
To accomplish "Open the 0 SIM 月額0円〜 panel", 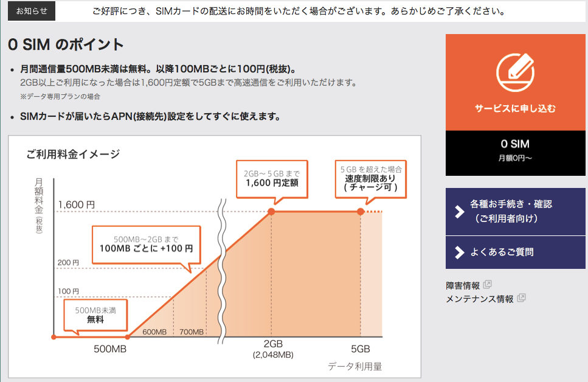I will tap(515, 153).
